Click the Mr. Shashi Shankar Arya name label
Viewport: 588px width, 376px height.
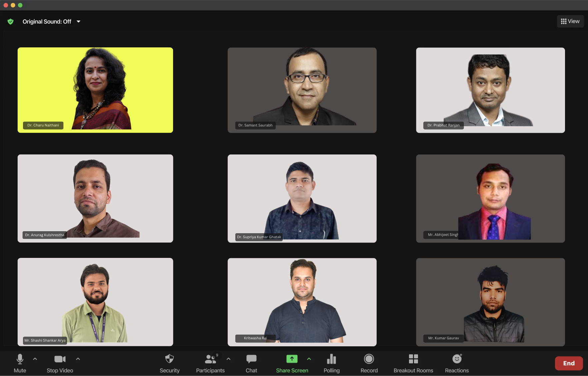[45, 340]
